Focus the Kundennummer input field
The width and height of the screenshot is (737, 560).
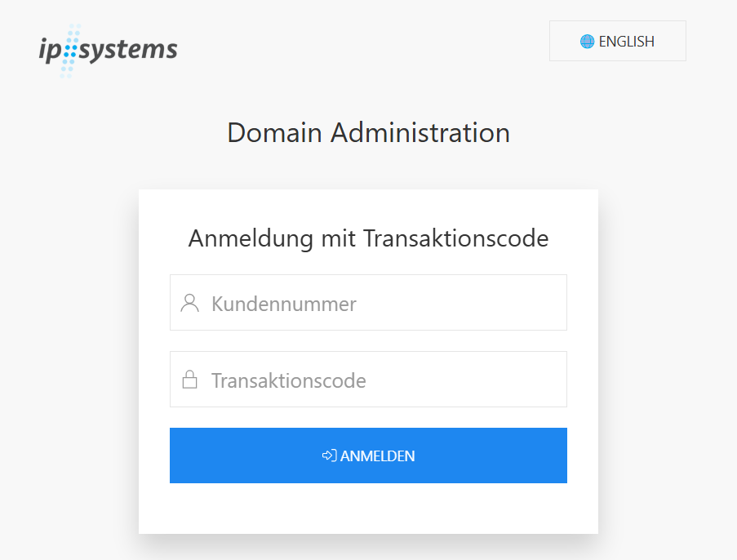point(384,303)
